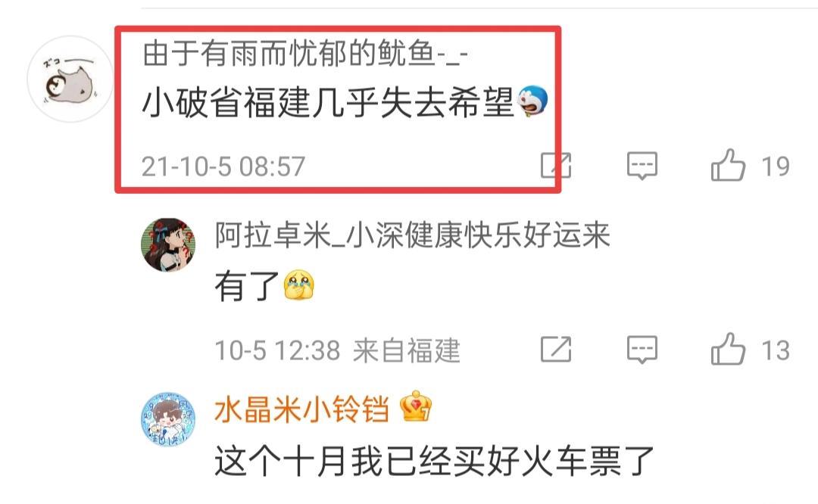The width and height of the screenshot is (818, 504).
Task: Tap share icon on the 08:57 comment
Action: 556,165
